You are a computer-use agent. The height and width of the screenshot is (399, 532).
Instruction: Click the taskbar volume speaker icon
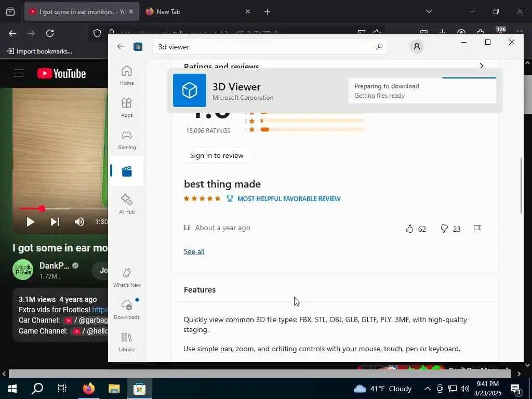(x=465, y=389)
